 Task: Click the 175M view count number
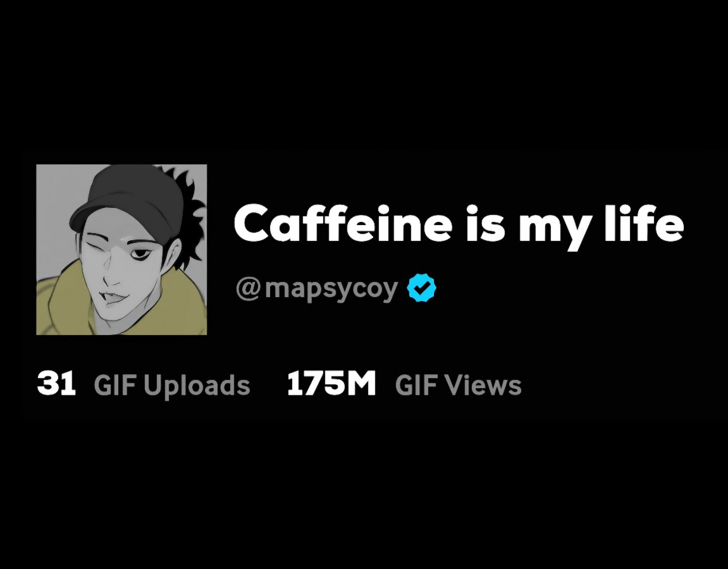click(x=331, y=384)
